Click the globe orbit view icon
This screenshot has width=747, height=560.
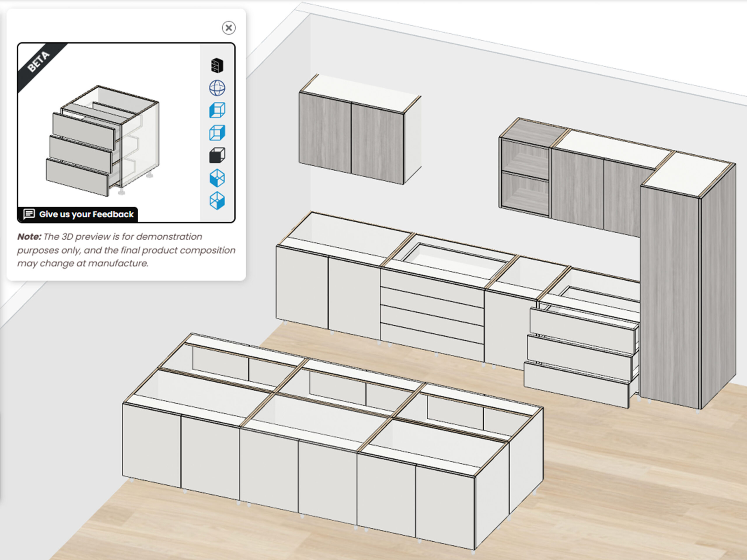point(217,88)
